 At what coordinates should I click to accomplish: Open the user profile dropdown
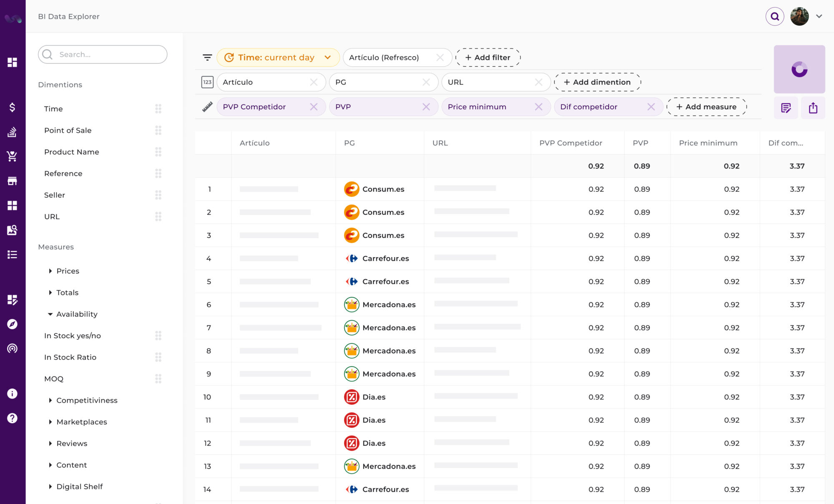click(819, 16)
